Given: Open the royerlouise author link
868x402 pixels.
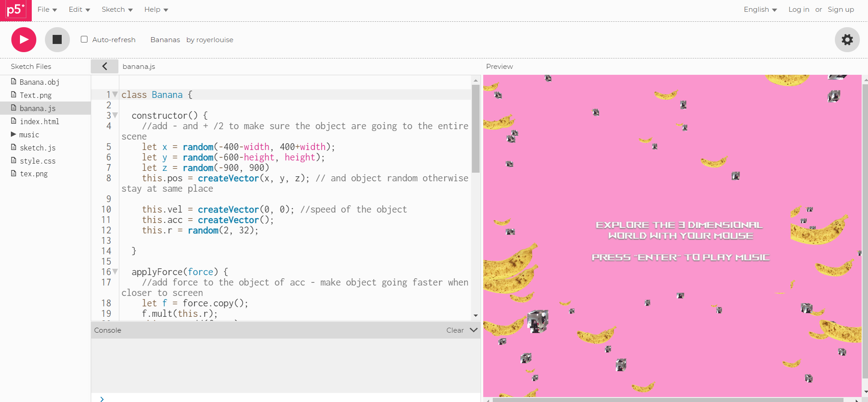Looking at the screenshot, I should point(215,40).
